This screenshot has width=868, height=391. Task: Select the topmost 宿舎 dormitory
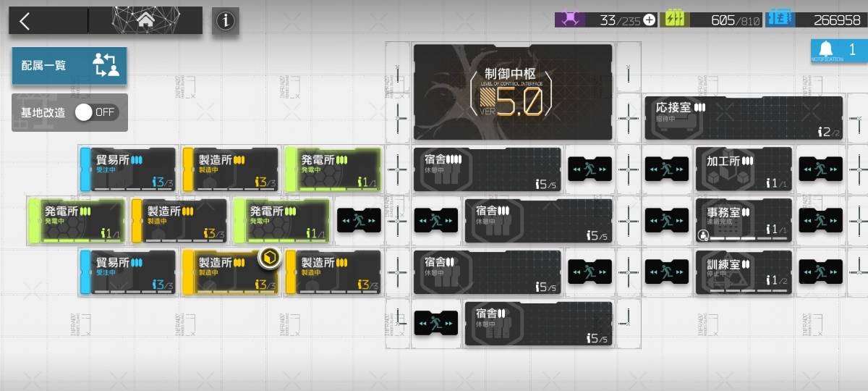coord(487,169)
